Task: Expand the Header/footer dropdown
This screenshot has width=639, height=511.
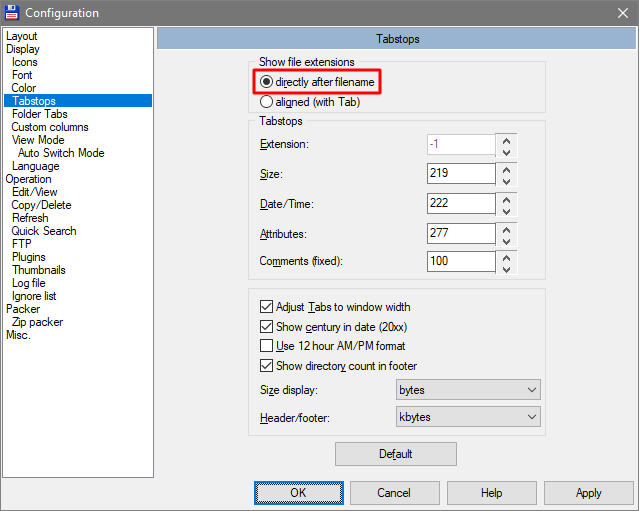Action: pyautogui.click(x=467, y=417)
